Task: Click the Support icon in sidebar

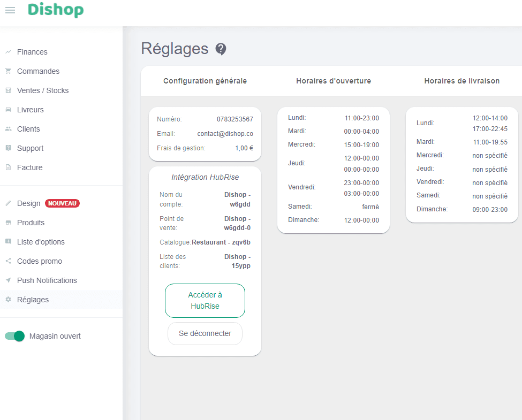Action: (9, 148)
